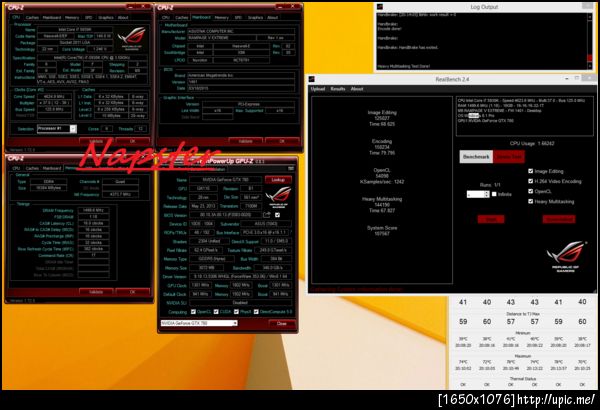This screenshot has width=600, height=410.
Task: Click the American Megatrends BIOS brand field
Action: click(241, 75)
